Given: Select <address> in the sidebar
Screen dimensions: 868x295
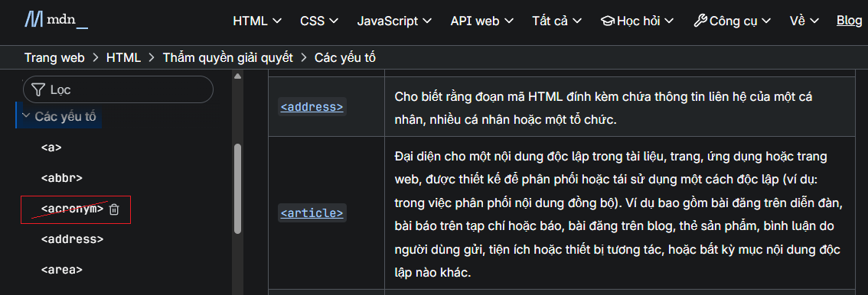Looking at the screenshot, I should 72,240.
